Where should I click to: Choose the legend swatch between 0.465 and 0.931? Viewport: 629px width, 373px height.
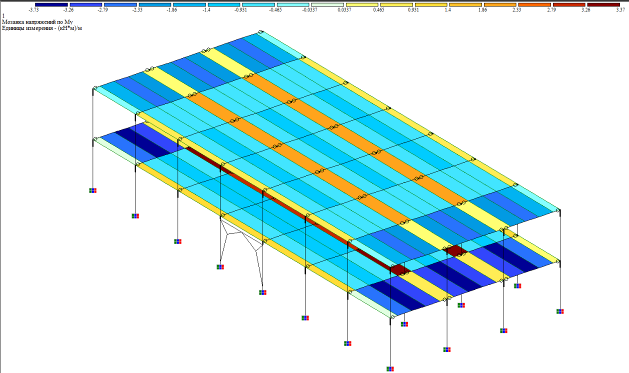click(396, 5)
